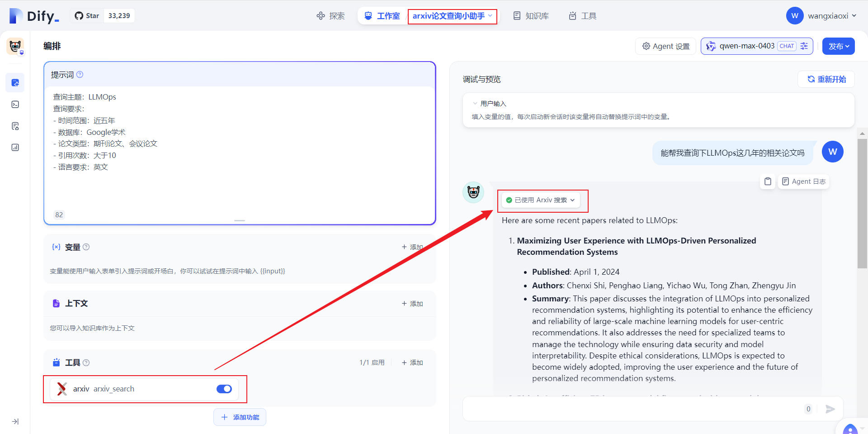
Task: Click the app robot icon in sidebar
Action: tap(15, 46)
